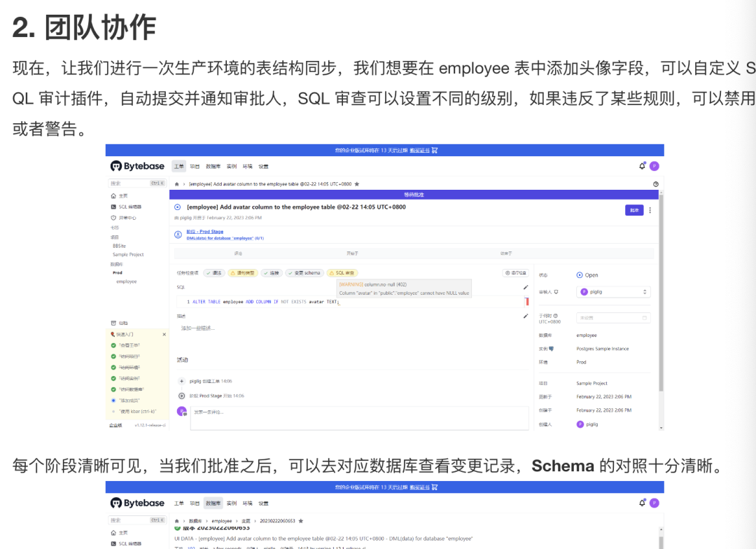Select the 数据库 tab in the upper screenshot
Viewport: 756px width, 549px height.
tap(213, 166)
